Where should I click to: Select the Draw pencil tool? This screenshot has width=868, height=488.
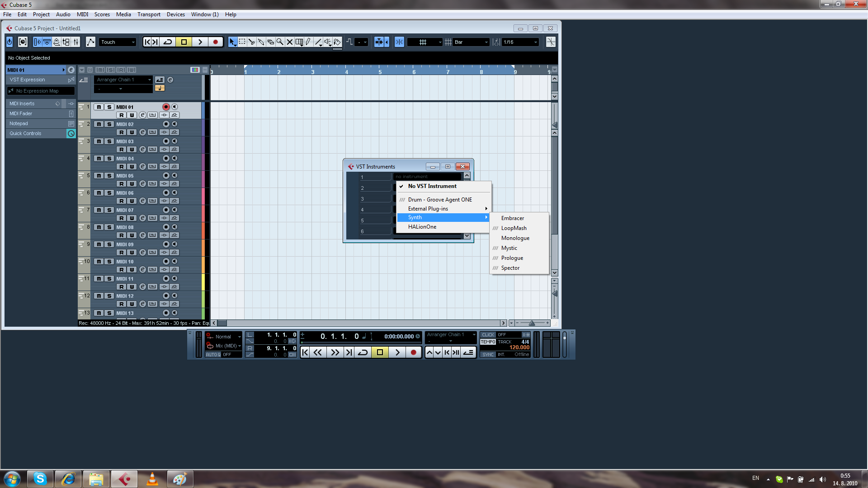point(309,42)
